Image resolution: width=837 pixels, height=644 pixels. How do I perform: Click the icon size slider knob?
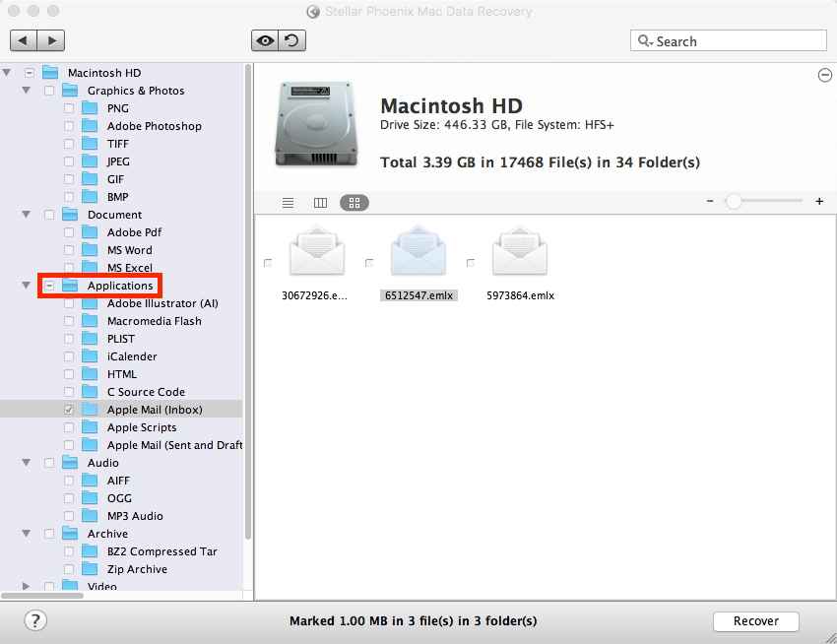734,201
